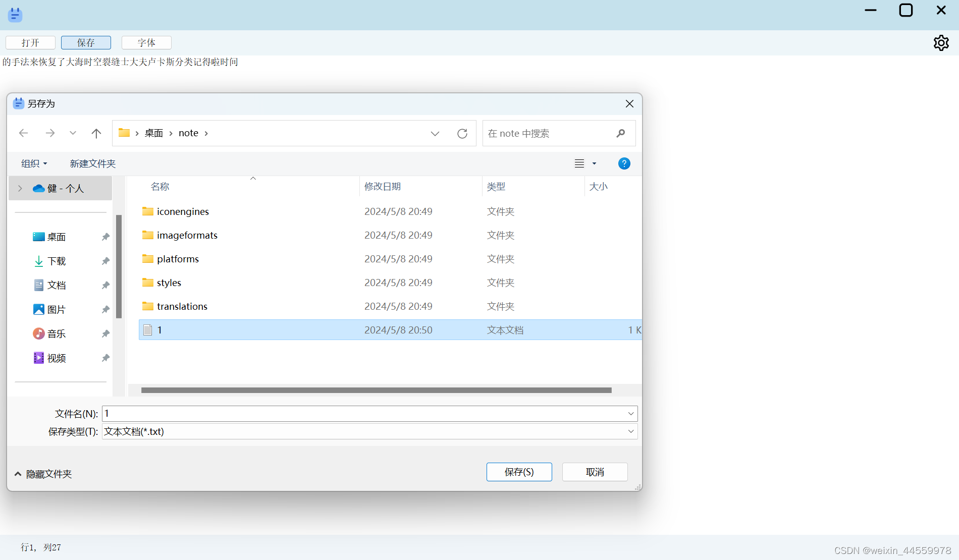The image size is (959, 560).
Task: Expand the 健 - 个人 OneDrive tree item
Action: [x=19, y=188]
